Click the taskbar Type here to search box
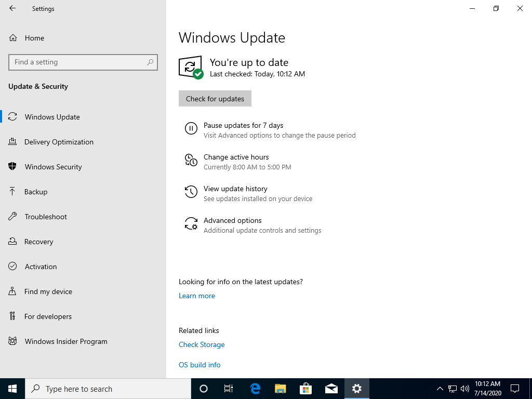The image size is (532, 399). click(x=108, y=389)
